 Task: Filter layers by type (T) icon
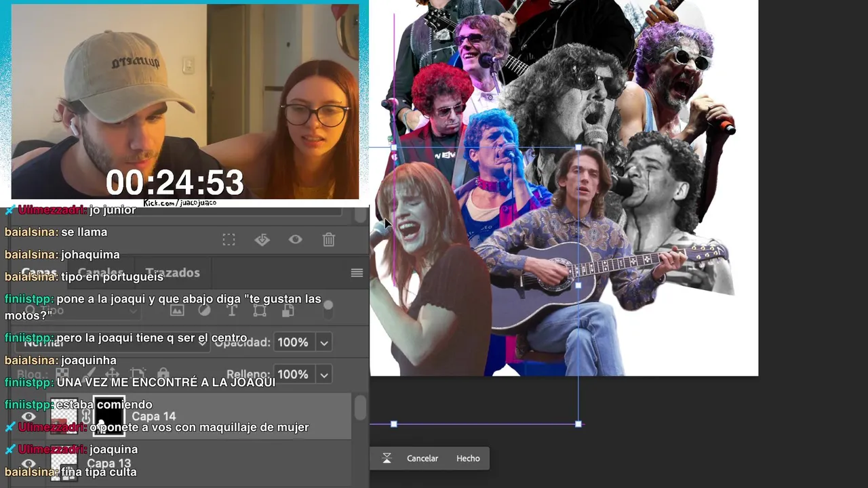(x=232, y=310)
